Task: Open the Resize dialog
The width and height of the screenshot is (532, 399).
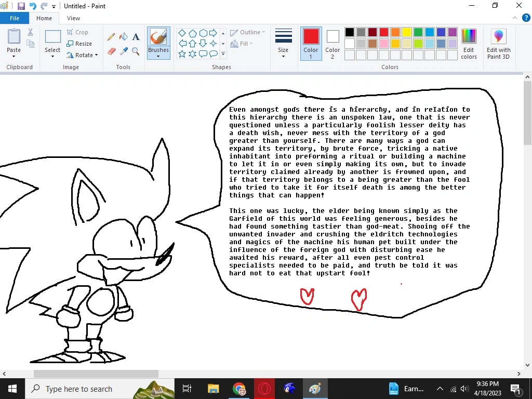Action: [81, 43]
